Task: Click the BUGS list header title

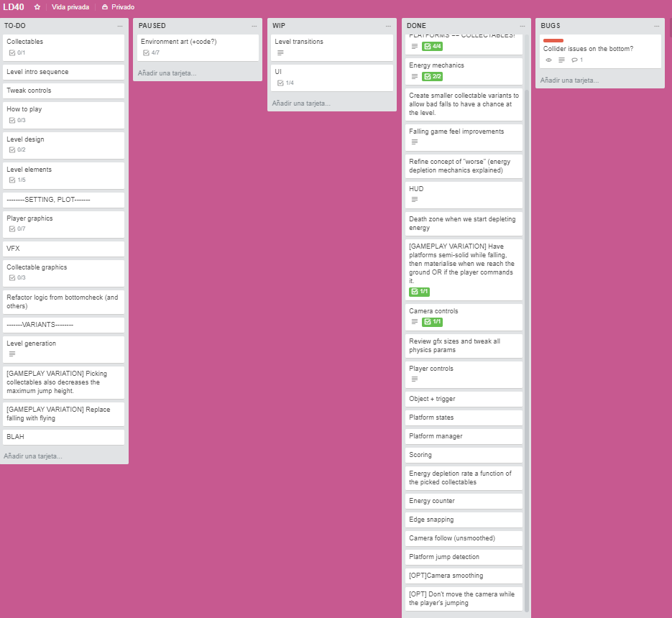Action: point(551,26)
